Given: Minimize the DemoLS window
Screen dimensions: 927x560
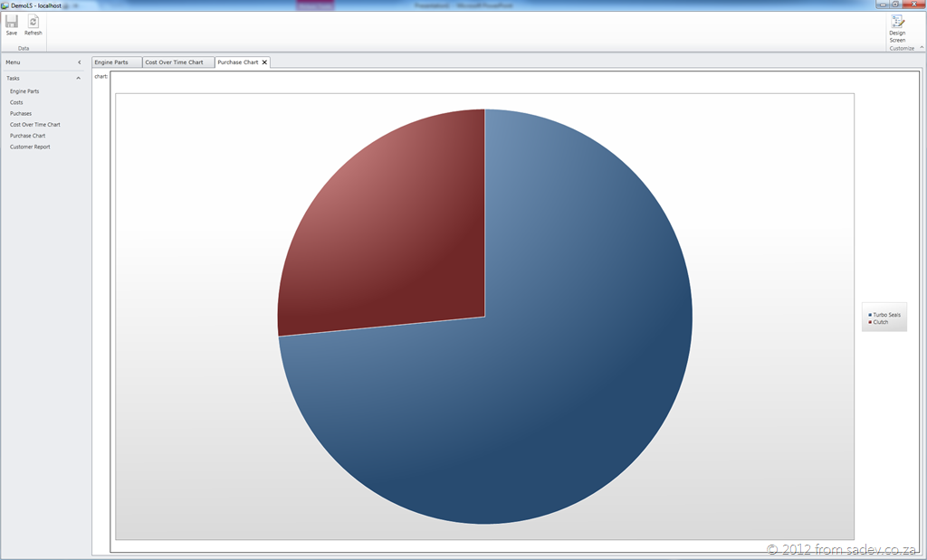Looking at the screenshot, I should (883, 5).
